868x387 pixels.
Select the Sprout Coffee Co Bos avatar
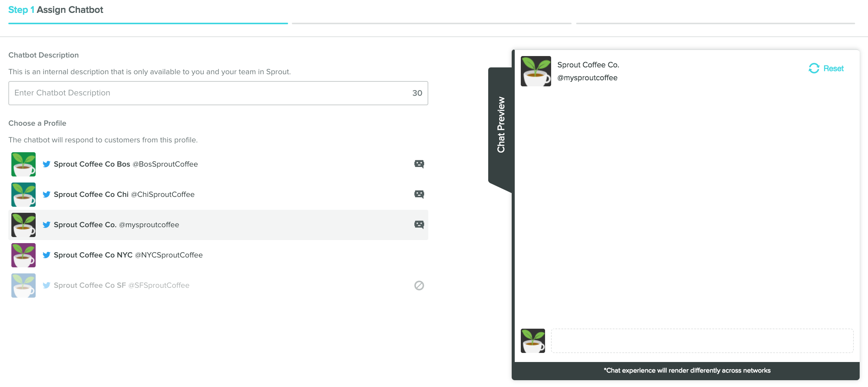tap(24, 164)
